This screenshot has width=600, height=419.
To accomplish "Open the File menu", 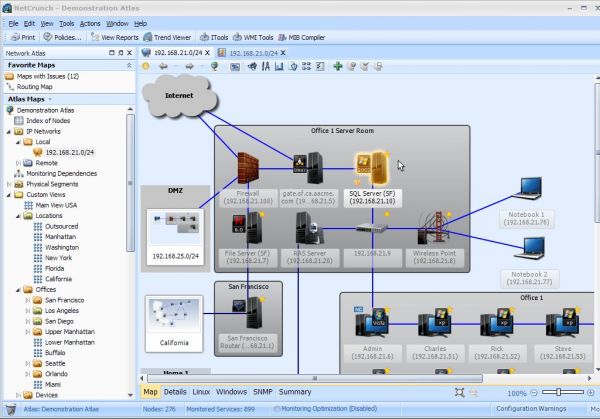I will coord(13,24).
